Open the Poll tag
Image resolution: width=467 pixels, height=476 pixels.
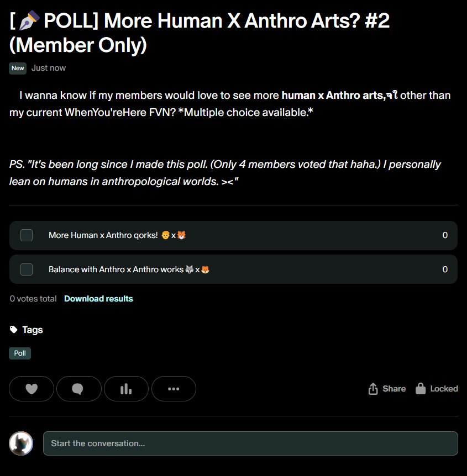(20, 353)
